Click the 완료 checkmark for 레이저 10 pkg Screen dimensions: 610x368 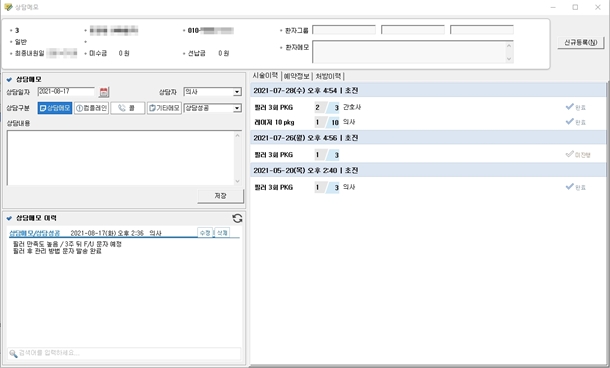click(570, 122)
